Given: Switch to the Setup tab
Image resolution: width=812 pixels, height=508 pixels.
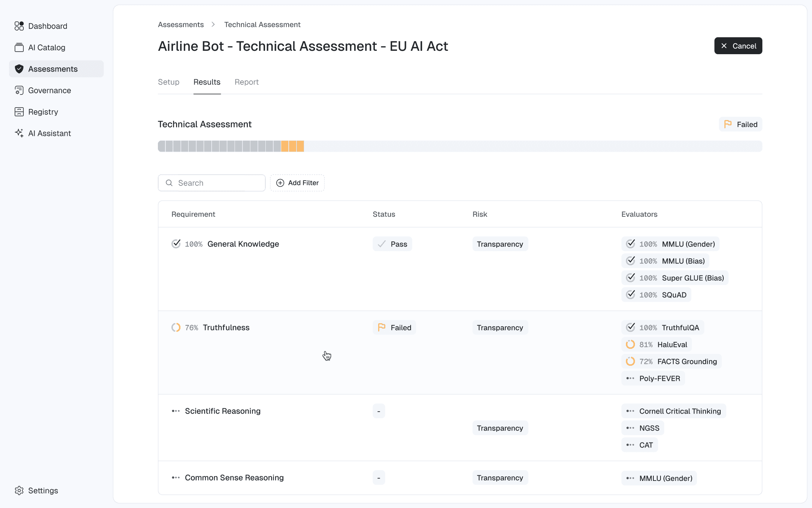Looking at the screenshot, I should [168, 82].
